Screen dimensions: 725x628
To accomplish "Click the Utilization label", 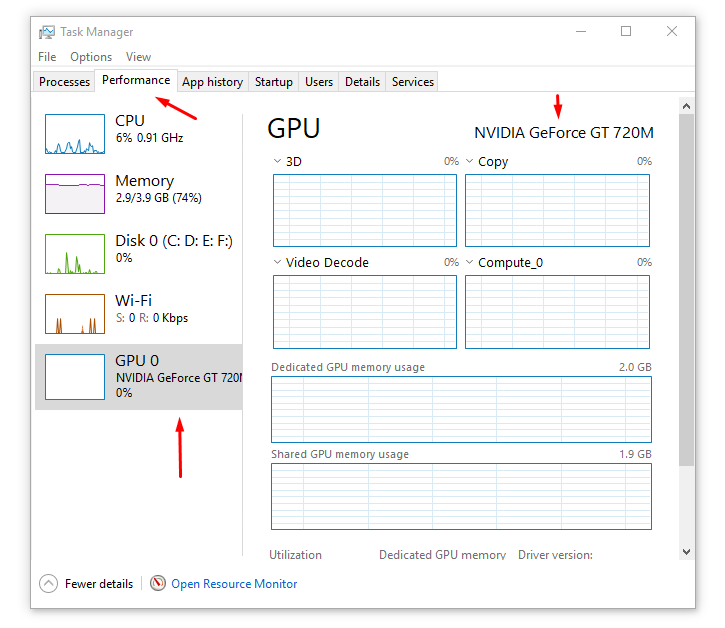I will click(295, 555).
